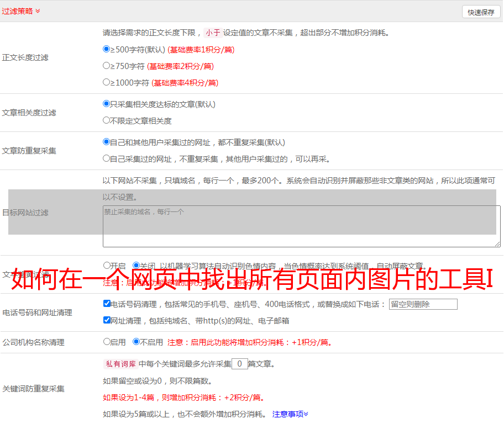Click the 如果留空或设为0，则不限篇数 note

[158, 381]
